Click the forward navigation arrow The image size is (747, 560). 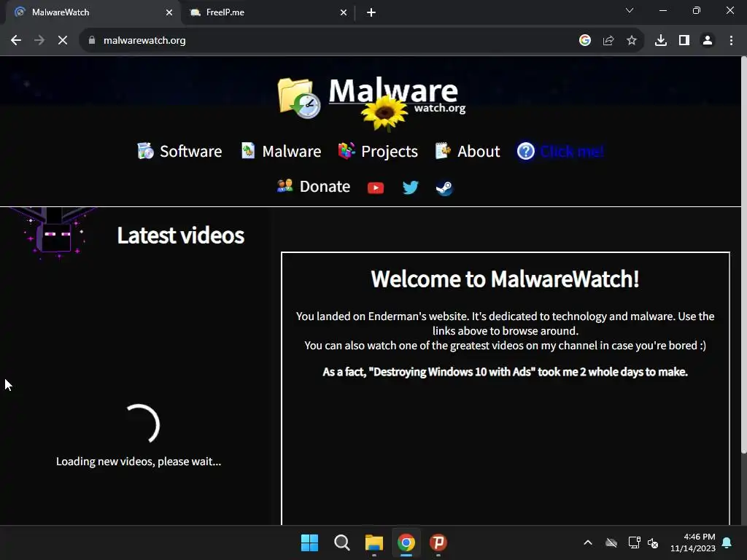point(39,41)
